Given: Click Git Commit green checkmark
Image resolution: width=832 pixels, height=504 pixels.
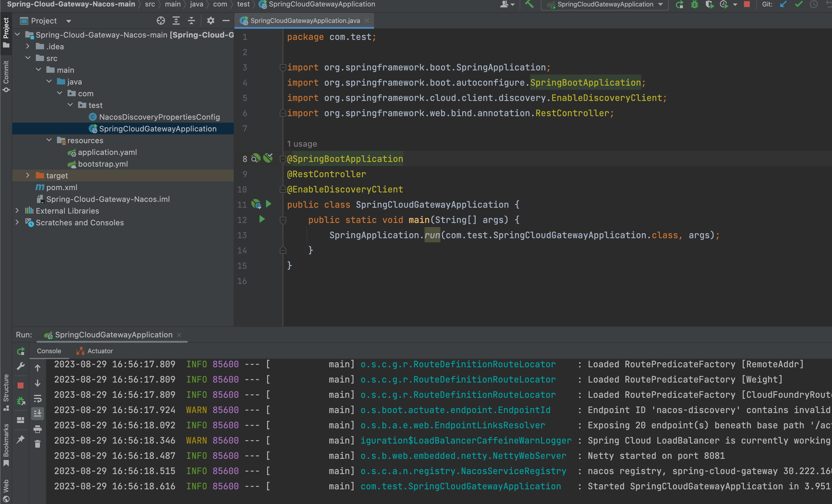Looking at the screenshot, I should tap(798, 4).
